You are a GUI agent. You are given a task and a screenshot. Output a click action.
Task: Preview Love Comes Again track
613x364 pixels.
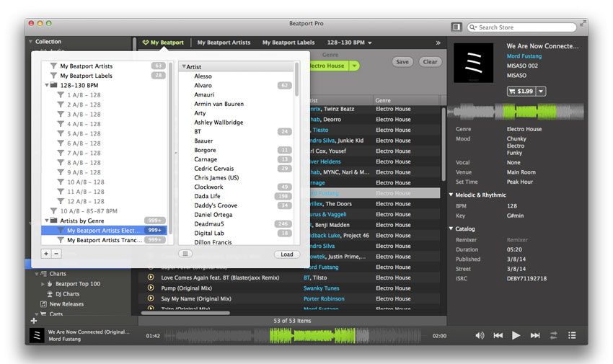[x=151, y=278]
